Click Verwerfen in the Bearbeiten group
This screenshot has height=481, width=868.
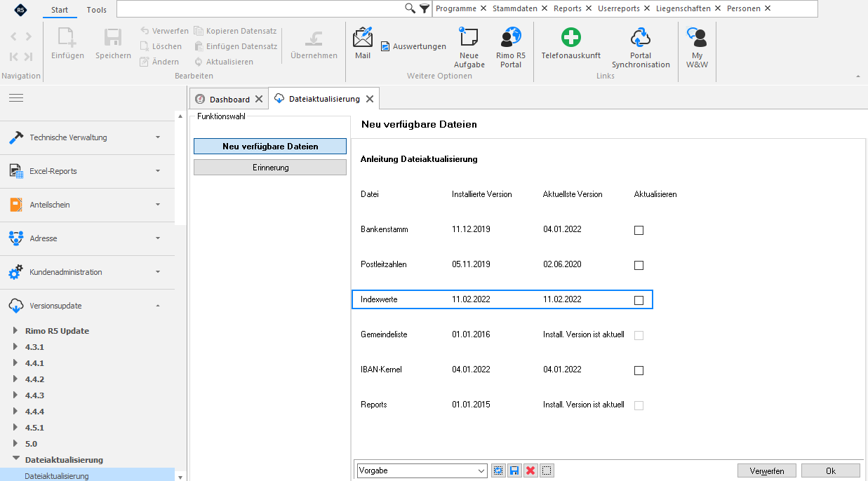164,31
